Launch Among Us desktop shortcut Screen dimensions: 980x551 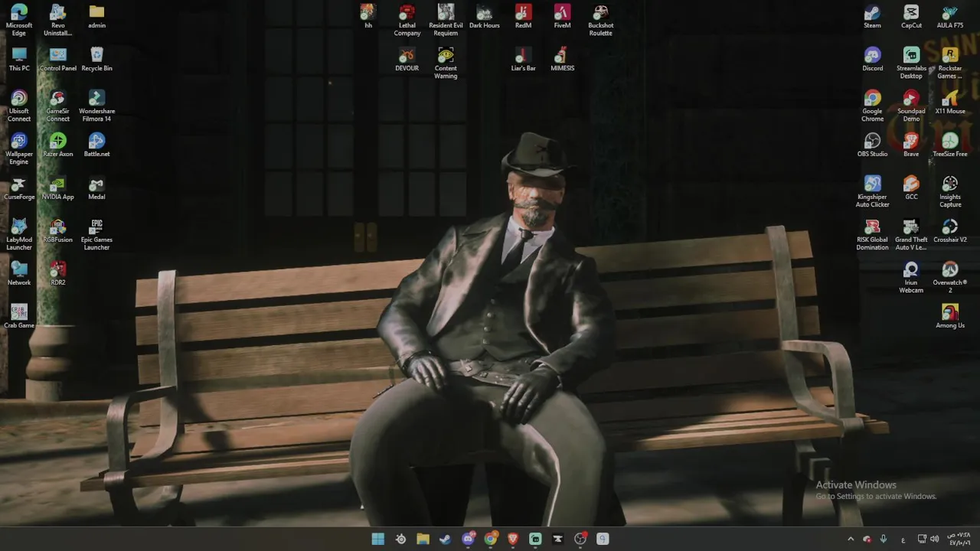click(x=950, y=316)
